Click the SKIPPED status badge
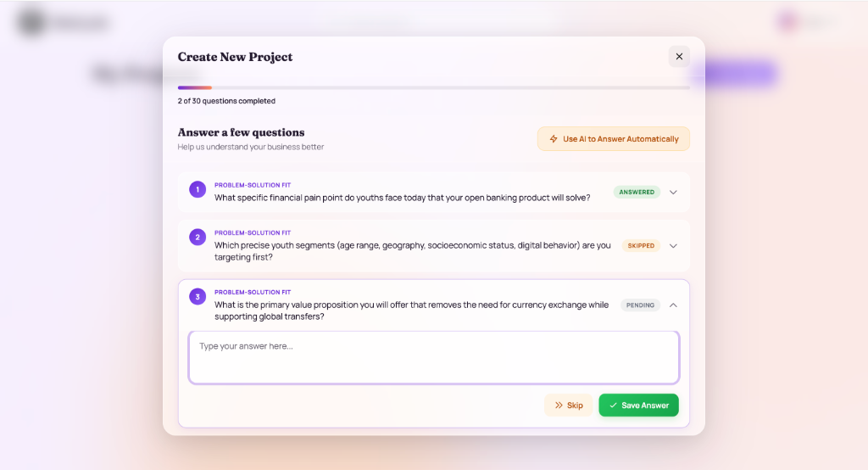Image resolution: width=868 pixels, height=470 pixels. pos(641,246)
